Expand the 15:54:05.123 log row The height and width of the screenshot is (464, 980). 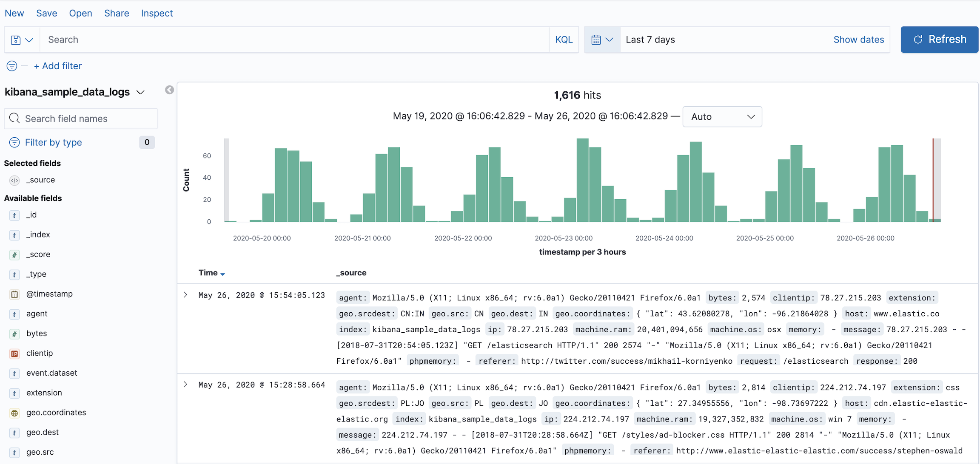click(185, 295)
